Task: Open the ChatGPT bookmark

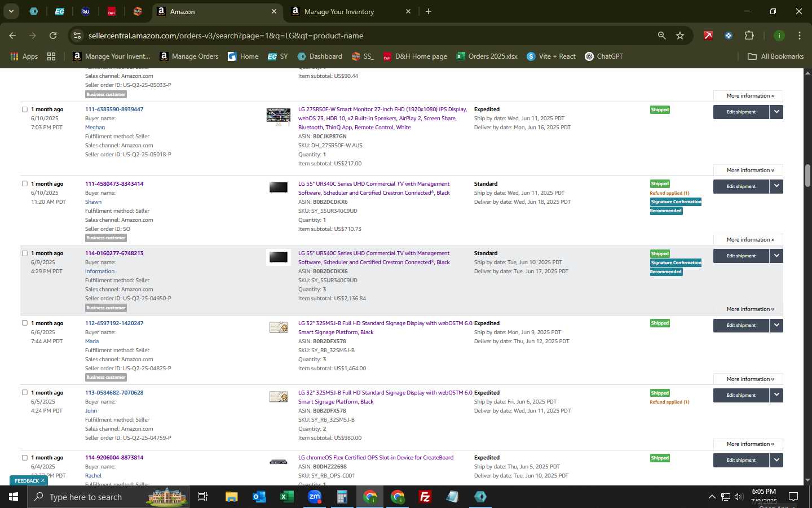Action: [x=604, y=56]
